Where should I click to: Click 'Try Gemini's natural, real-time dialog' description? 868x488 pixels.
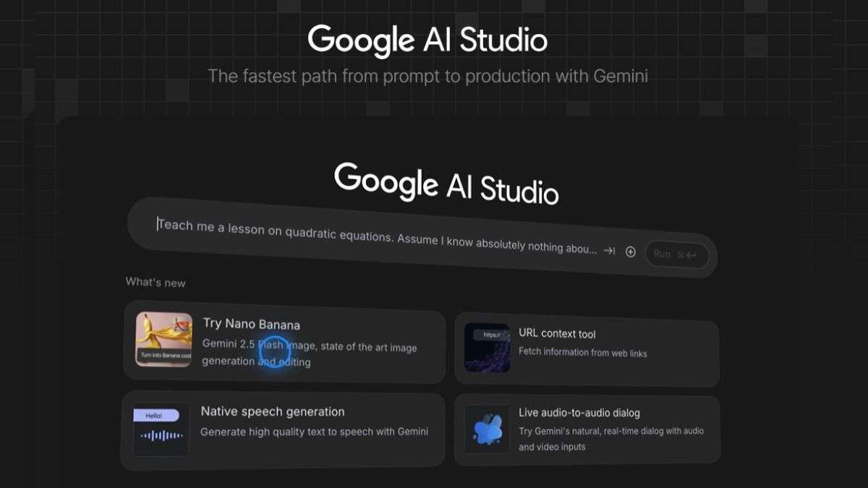pos(610,439)
